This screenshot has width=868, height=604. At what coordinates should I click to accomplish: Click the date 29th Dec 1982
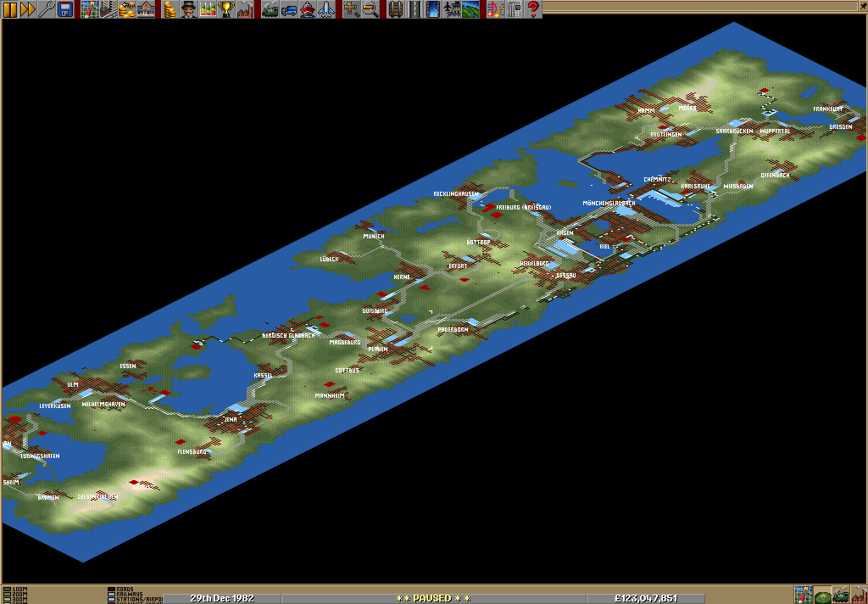(x=222, y=598)
